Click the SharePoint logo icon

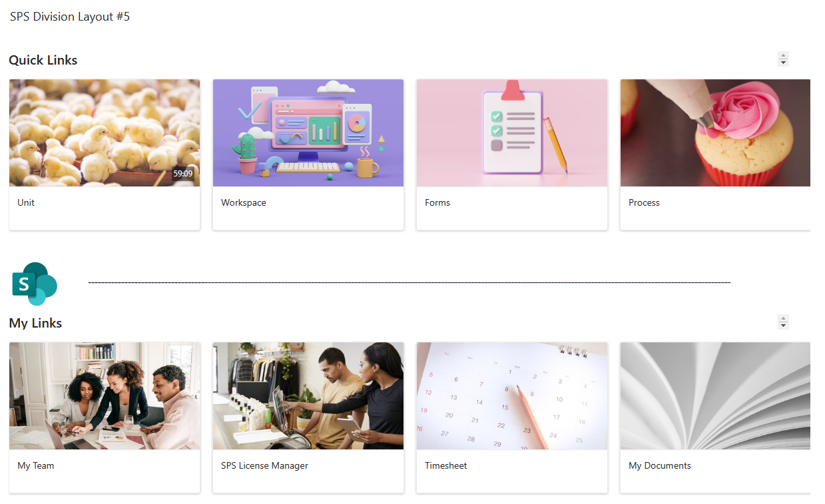[35, 284]
